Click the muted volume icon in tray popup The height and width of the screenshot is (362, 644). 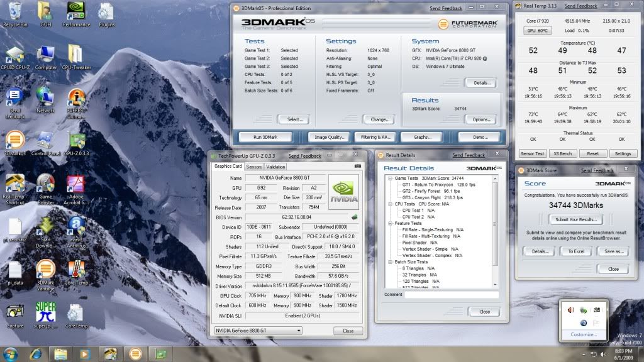[570, 309]
